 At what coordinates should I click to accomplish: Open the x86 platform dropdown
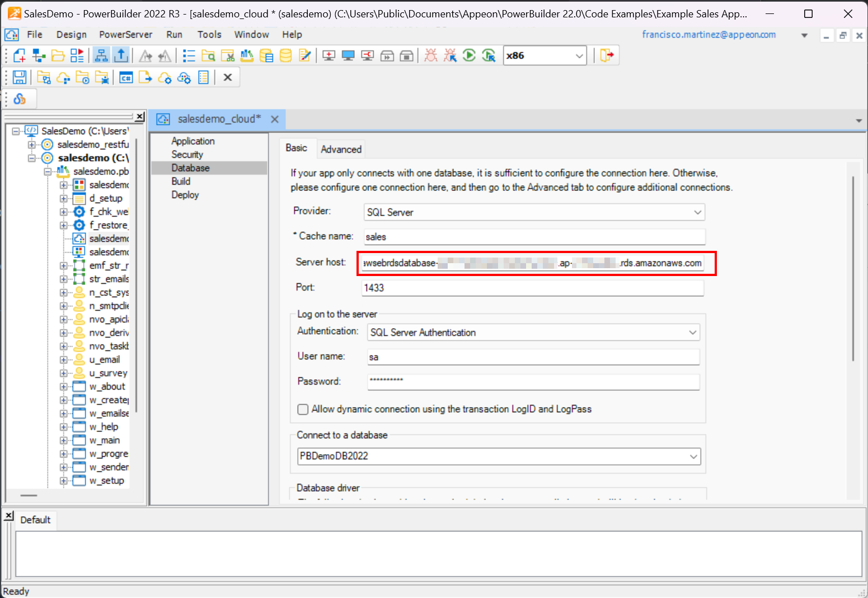(x=545, y=55)
